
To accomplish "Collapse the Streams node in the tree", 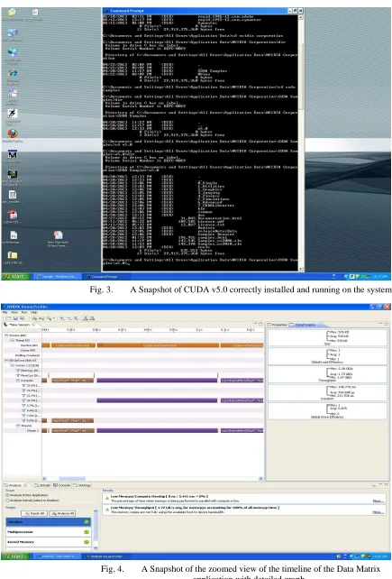I will coord(18,426).
